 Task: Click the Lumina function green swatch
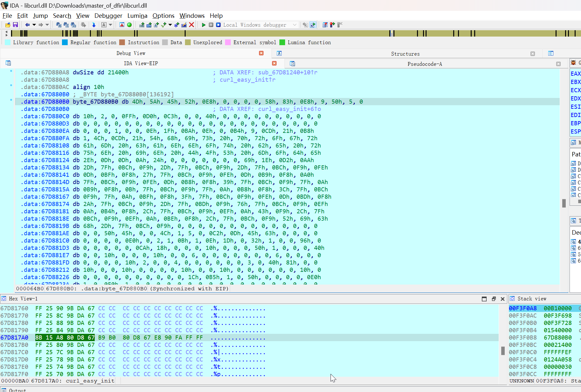[x=282, y=42]
